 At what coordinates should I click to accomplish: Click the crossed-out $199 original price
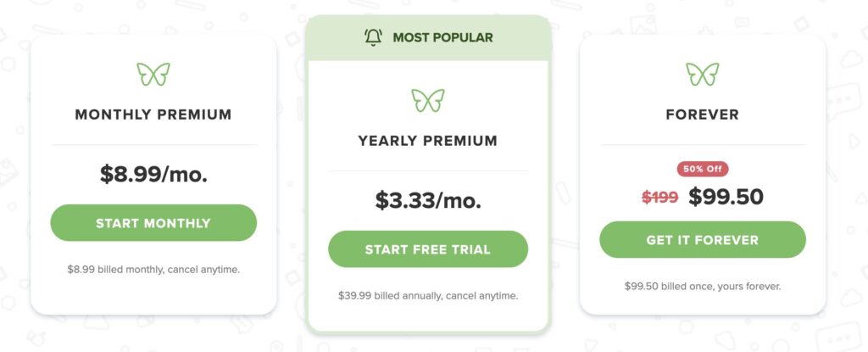coord(659,198)
